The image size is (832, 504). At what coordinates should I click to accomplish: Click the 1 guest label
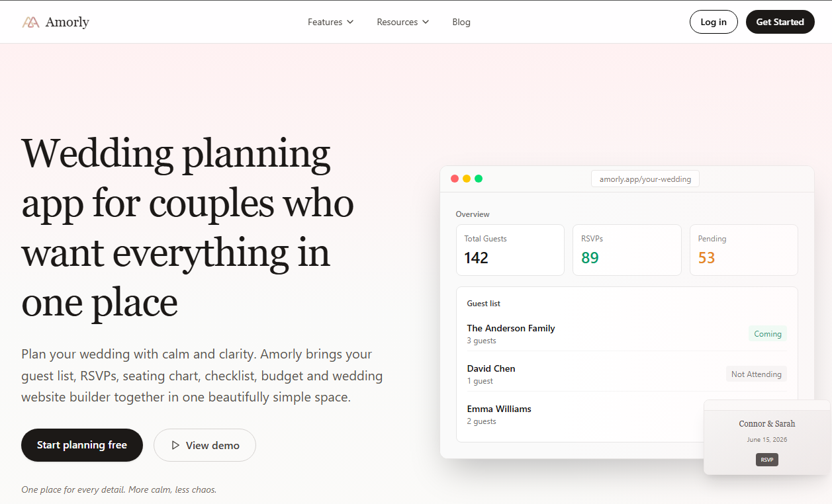[480, 381]
